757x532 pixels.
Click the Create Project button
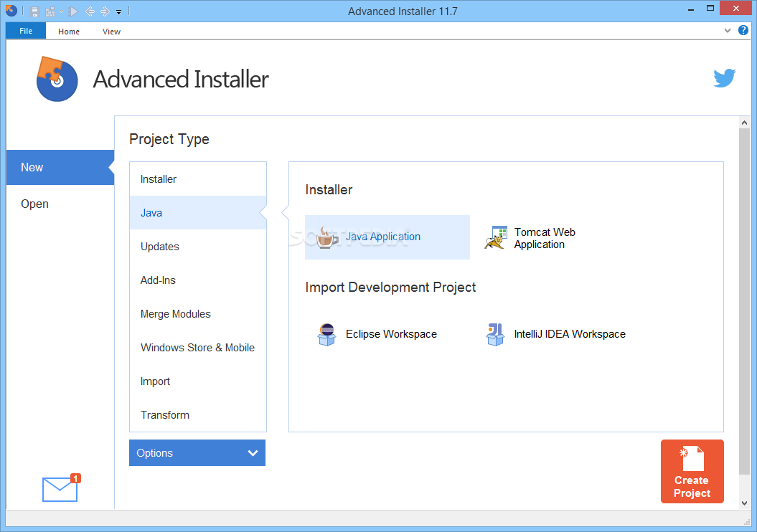click(x=692, y=472)
